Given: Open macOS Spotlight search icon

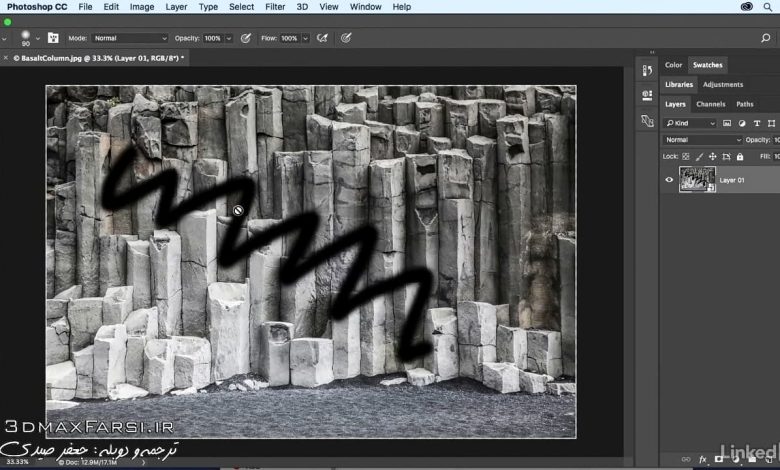Looking at the screenshot, I should click(768, 7).
